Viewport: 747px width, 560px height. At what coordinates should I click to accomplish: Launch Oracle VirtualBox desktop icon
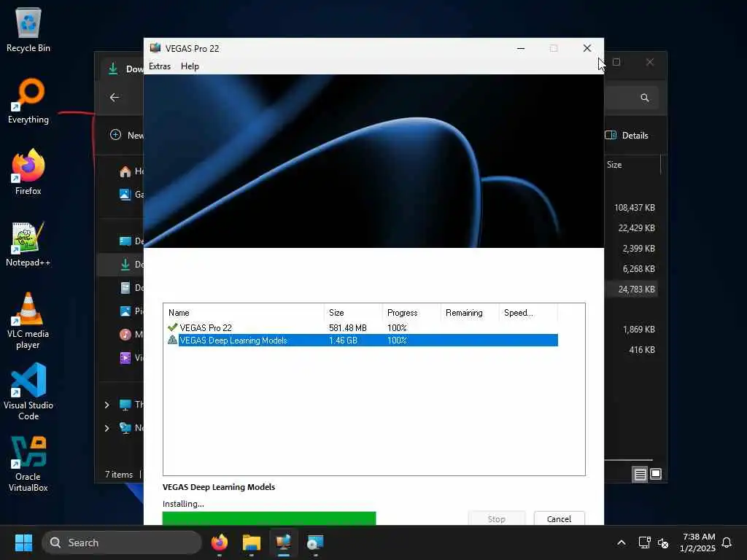[x=28, y=464]
